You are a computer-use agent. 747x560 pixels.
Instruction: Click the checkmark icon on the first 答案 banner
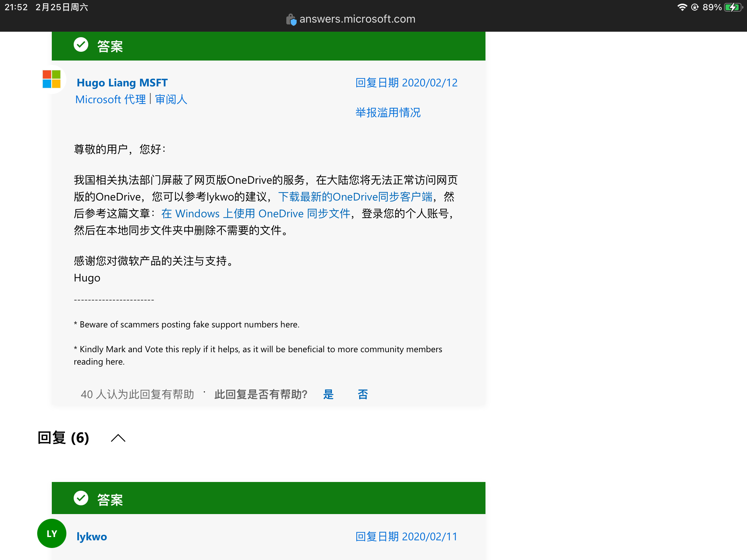click(x=81, y=45)
